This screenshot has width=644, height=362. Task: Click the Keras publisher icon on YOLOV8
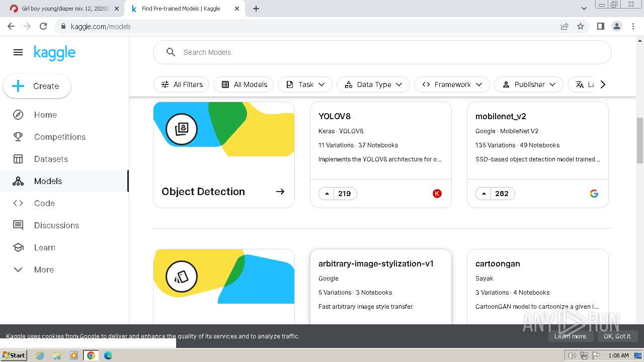(437, 194)
